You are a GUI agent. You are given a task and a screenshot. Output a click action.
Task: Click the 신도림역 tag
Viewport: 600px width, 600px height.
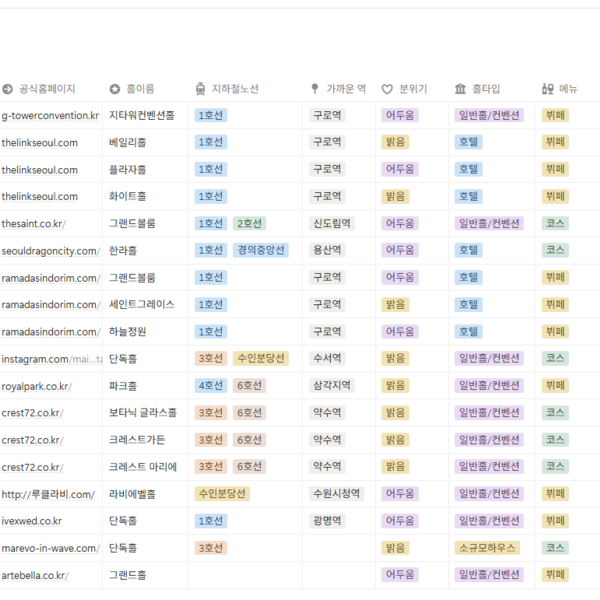(x=332, y=223)
